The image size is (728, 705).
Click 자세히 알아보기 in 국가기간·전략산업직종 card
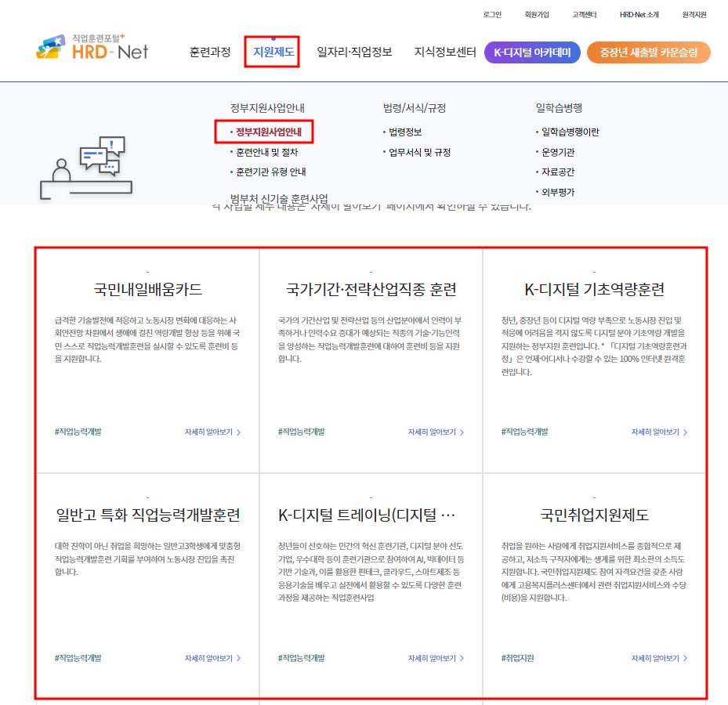coord(436,432)
